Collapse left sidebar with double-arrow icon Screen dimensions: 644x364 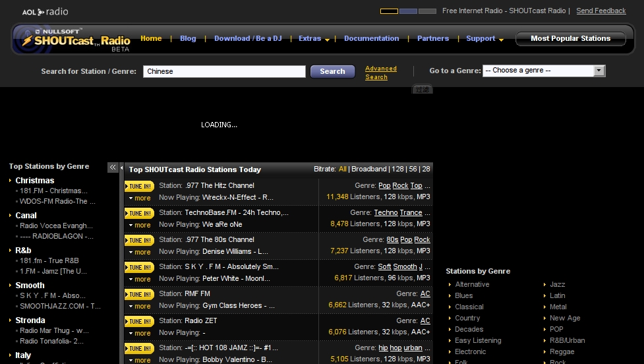(113, 167)
